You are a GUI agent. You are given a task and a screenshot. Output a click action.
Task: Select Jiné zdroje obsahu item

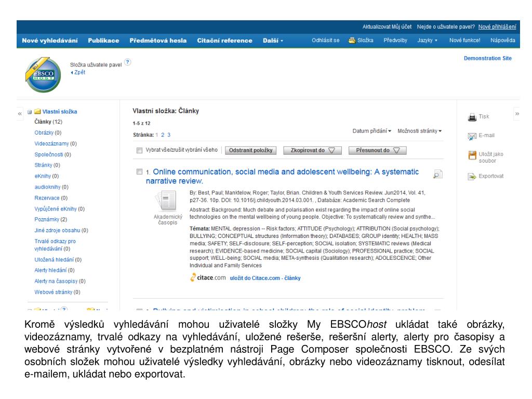(61, 230)
